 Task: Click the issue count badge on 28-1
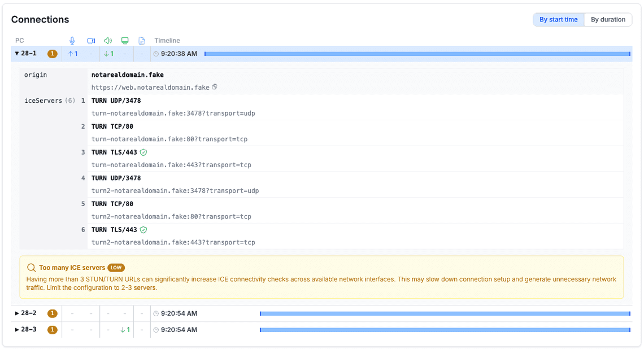pos(53,54)
